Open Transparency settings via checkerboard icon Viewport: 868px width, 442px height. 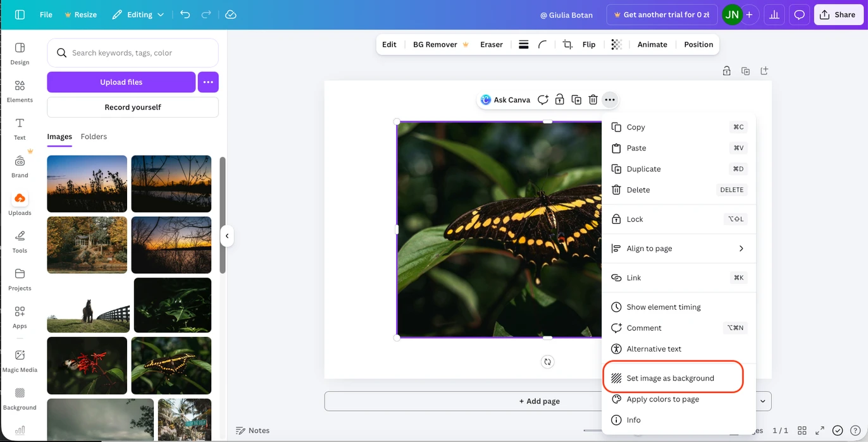[616, 44]
